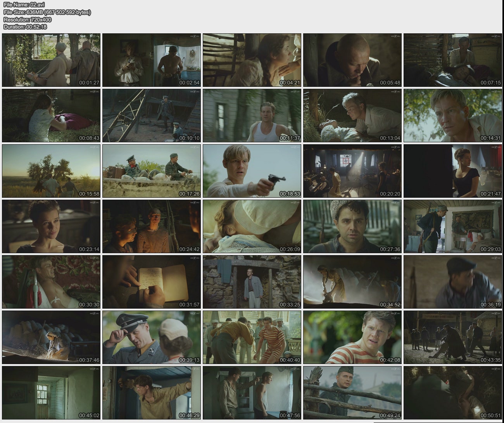Click the Resolution 720x400 text
The width and height of the screenshot is (504, 423).
[28, 19]
